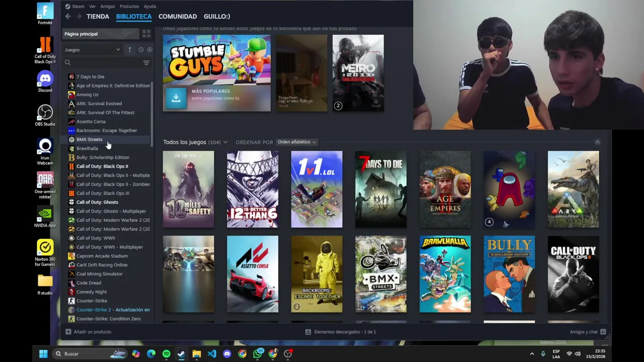Click the library search magnifier field
Screen dimensions: 644x362
coord(103,62)
